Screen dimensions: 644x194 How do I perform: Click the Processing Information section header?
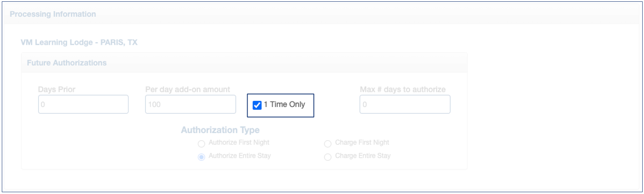[x=53, y=14]
